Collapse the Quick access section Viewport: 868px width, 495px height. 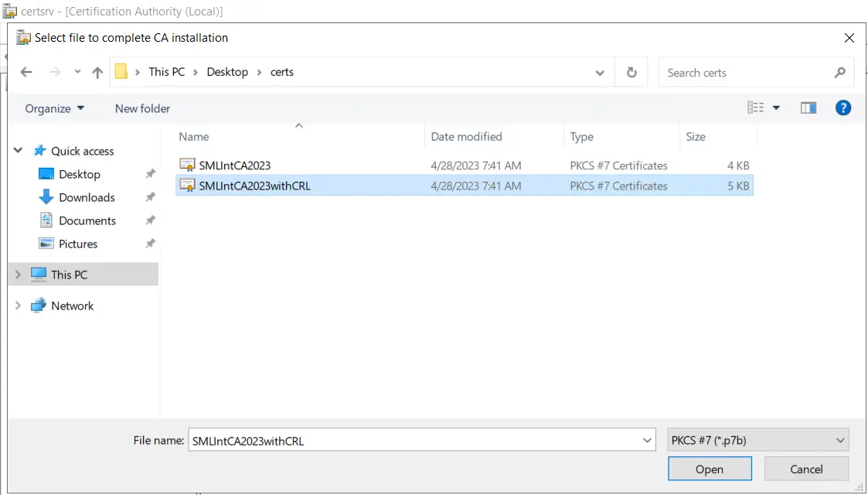(19, 151)
